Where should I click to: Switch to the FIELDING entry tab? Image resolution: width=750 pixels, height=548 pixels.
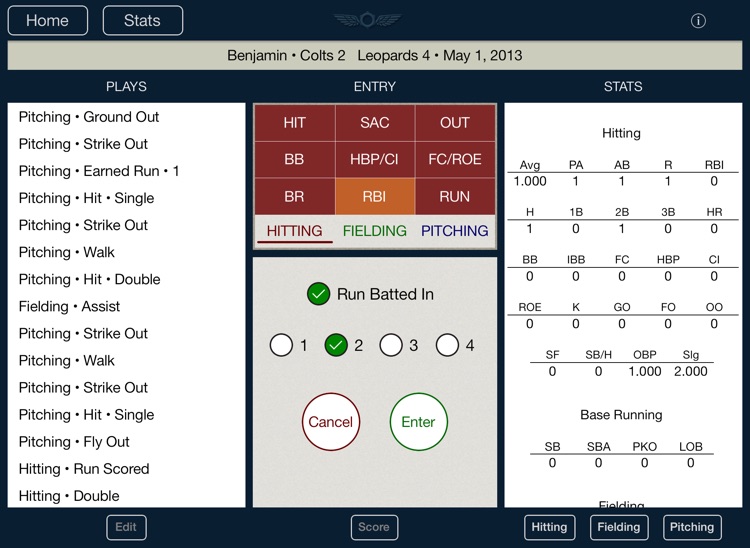click(375, 231)
